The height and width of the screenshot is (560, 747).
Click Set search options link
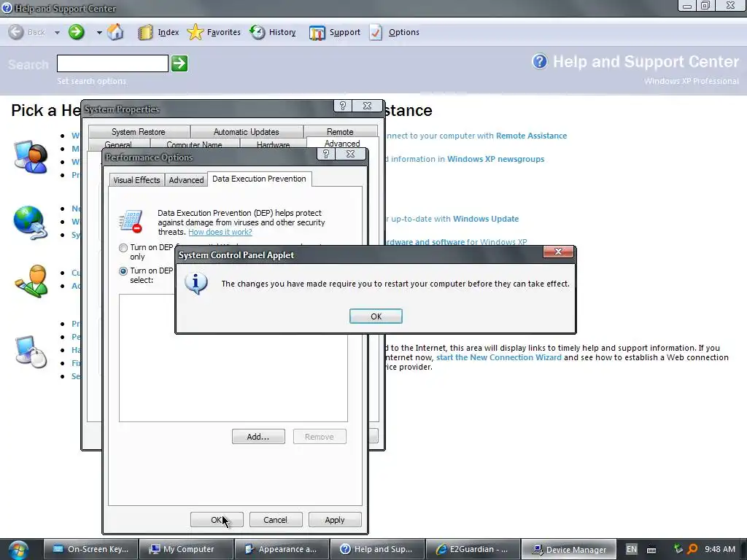[x=91, y=81]
